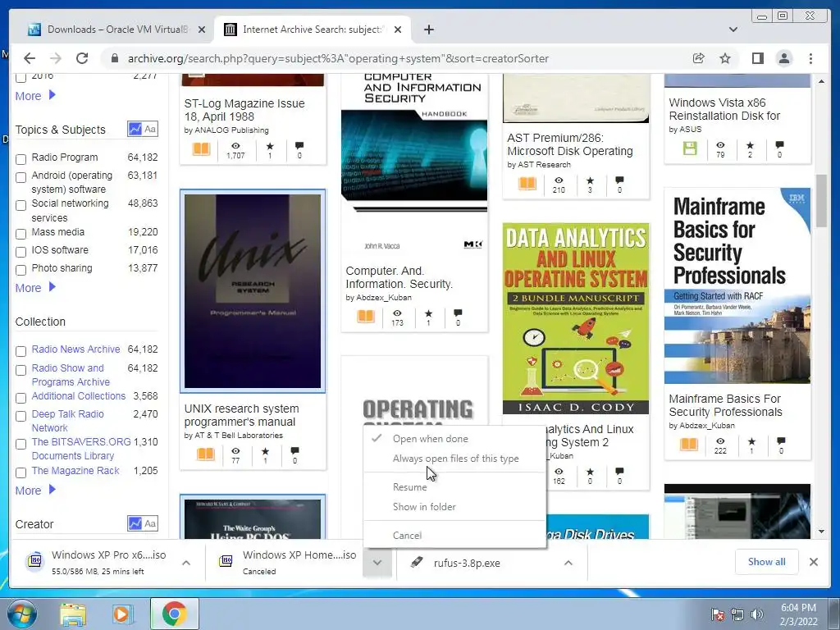Expand More under Topics & Subjects
The image size is (840, 630).
click(x=35, y=288)
